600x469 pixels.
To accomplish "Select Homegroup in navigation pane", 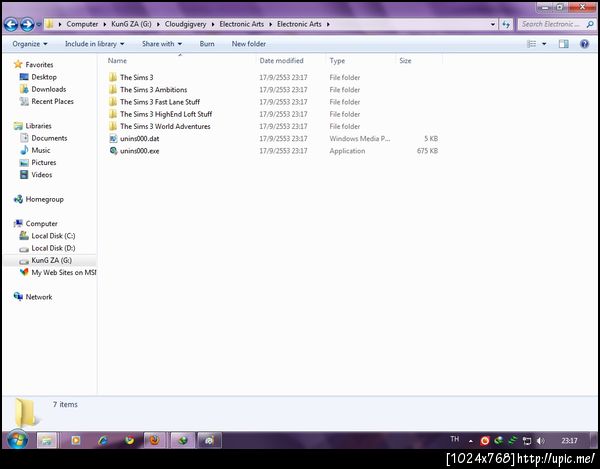I will pos(44,199).
